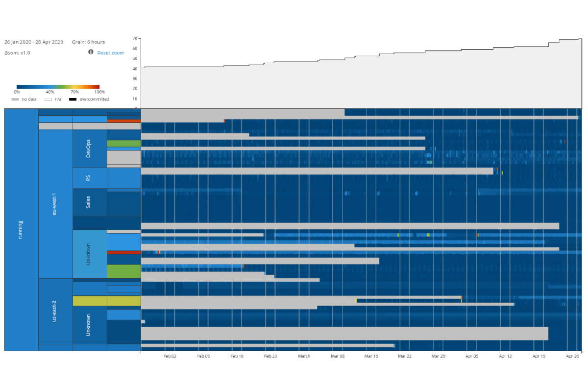588x385 pixels.
Task: Click the gray no data legend swatch
Action: pos(15,99)
